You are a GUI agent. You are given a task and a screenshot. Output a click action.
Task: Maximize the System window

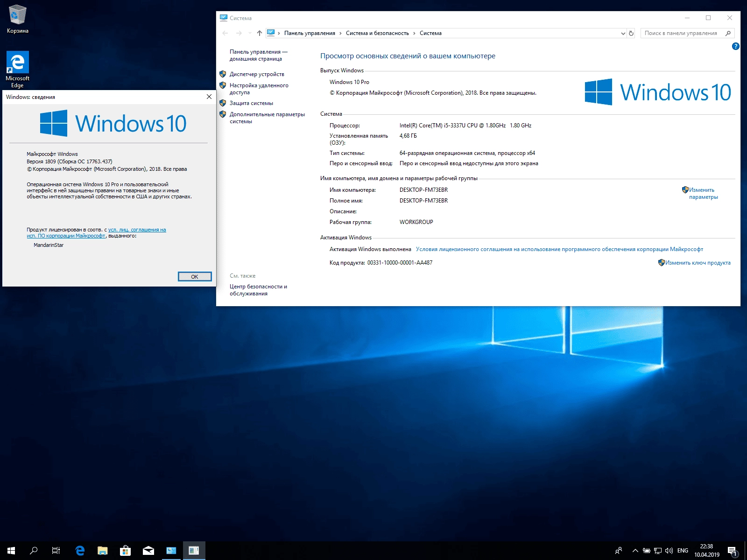[708, 18]
